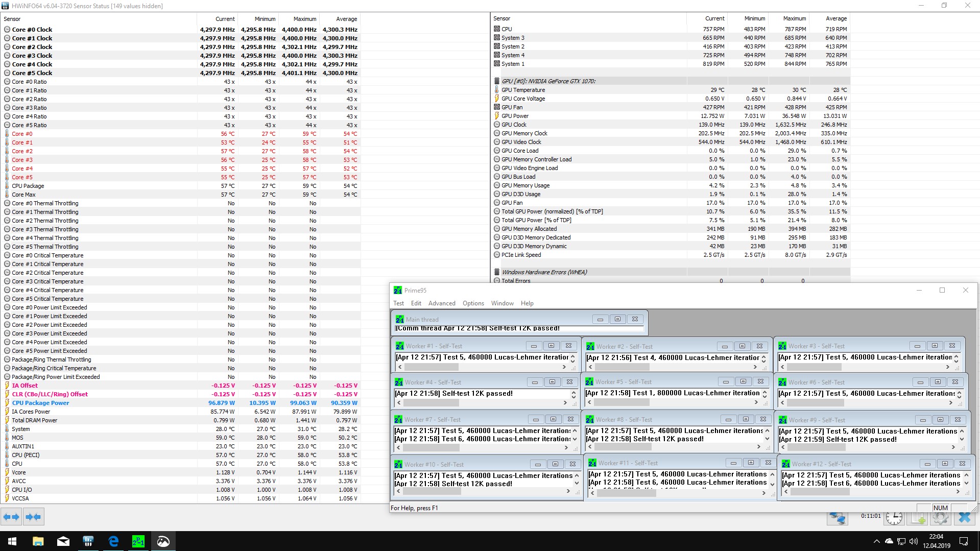The width and height of the screenshot is (980, 551).
Task: Click the horizontal scrollbar thumb in Worker #12
Action: pyautogui.click(x=821, y=492)
